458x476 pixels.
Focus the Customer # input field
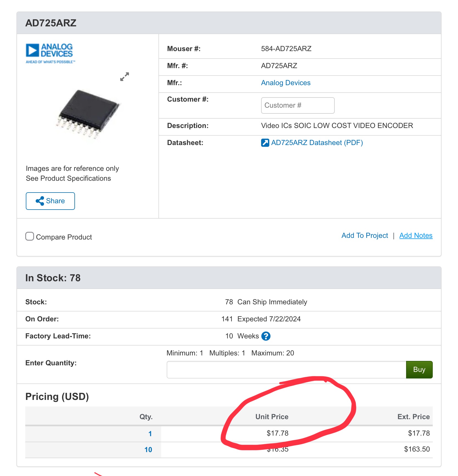pyautogui.click(x=298, y=105)
